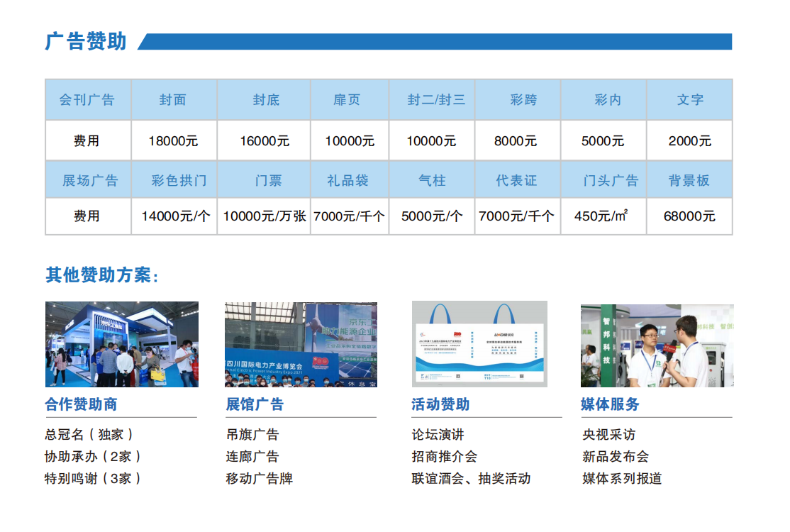Screen dimensions: 790x532
Task: Select the 展馆广告 heading
Action: [255, 404]
